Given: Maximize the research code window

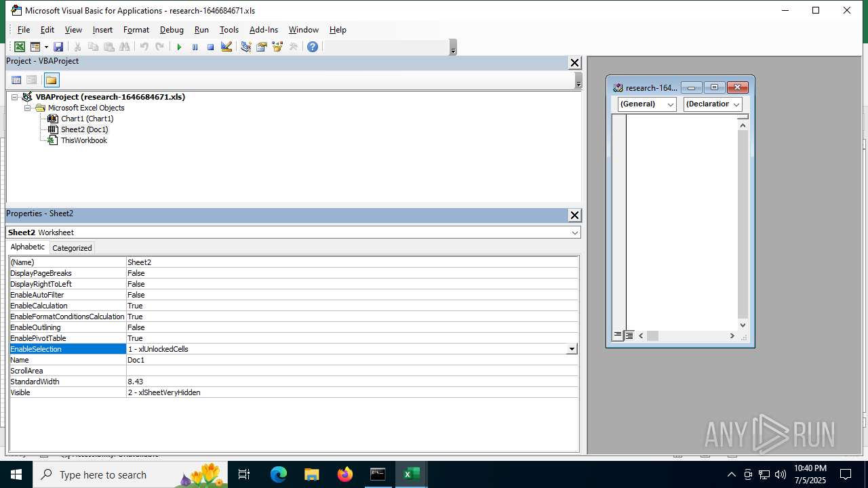Looking at the screenshot, I should pos(714,87).
